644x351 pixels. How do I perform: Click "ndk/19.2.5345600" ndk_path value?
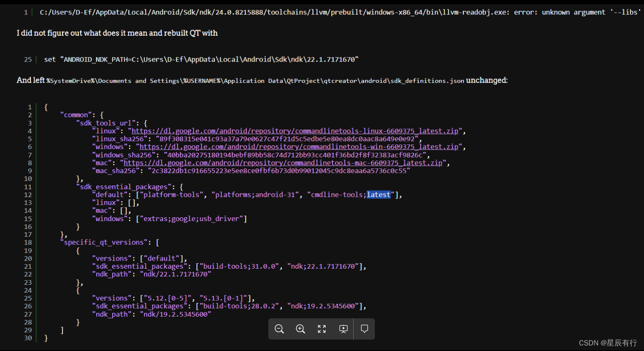pos(175,314)
